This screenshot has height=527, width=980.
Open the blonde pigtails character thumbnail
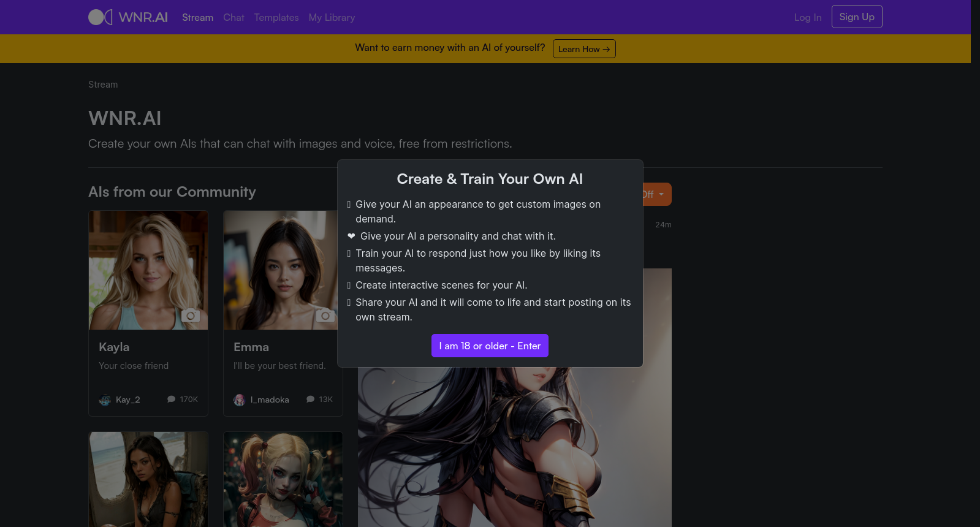click(283, 479)
